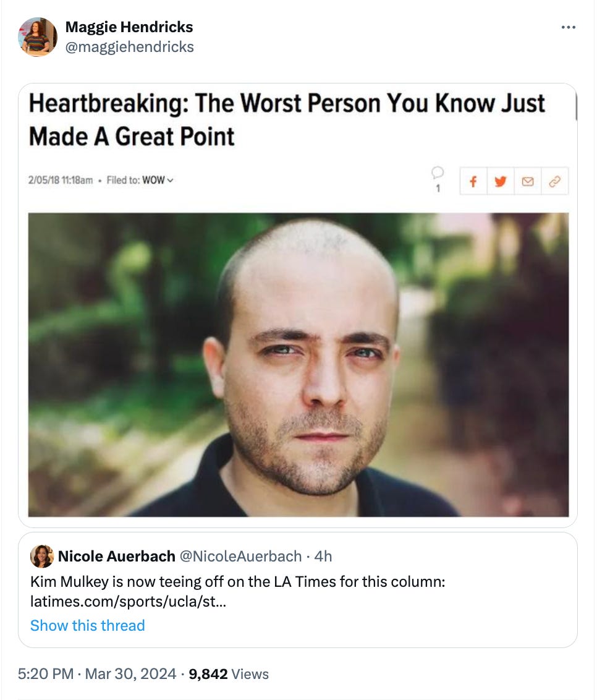Image resolution: width=597 pixels, height=700 pixels.
Task: Click Nicole Auerbach's small avatar
Action: tap(42, 557)
